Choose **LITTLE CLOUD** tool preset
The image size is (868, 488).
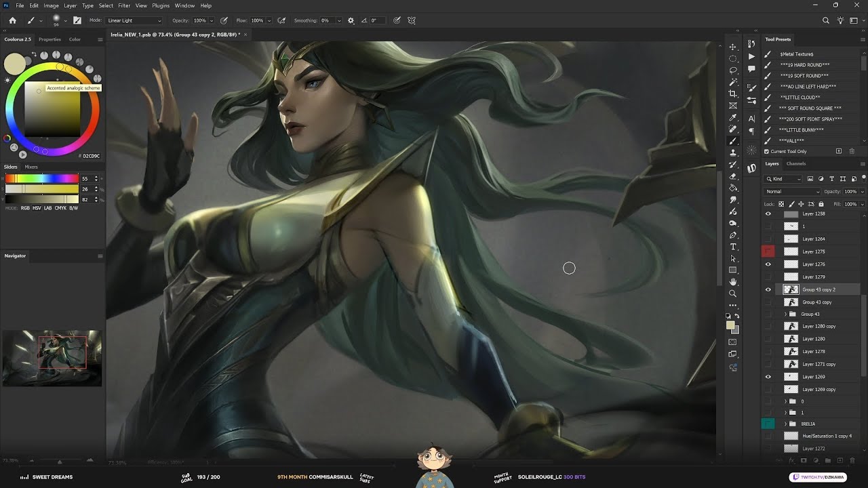800,98
